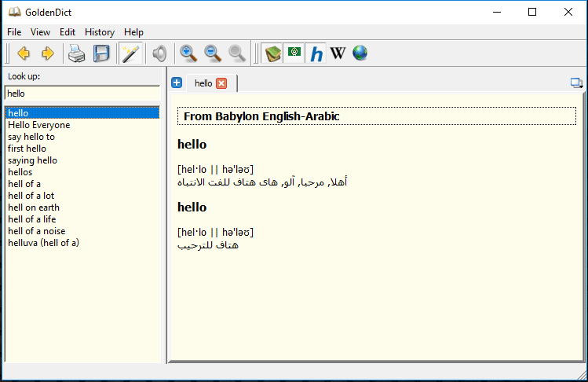Image resolution: width=588 pixels, height=382 pixels.
Task: Print the current article via printer icon
Action: [76, 53]
